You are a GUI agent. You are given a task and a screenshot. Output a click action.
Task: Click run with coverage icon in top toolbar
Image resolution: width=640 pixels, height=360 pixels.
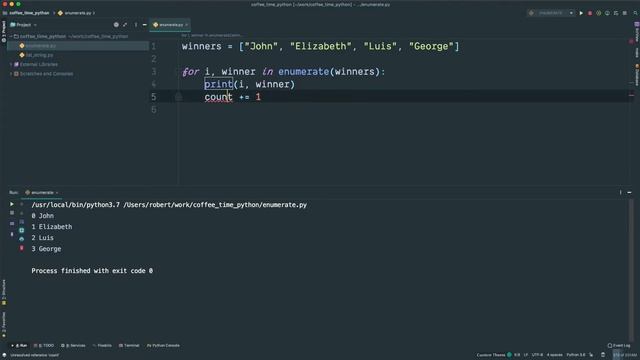(607, 13)
